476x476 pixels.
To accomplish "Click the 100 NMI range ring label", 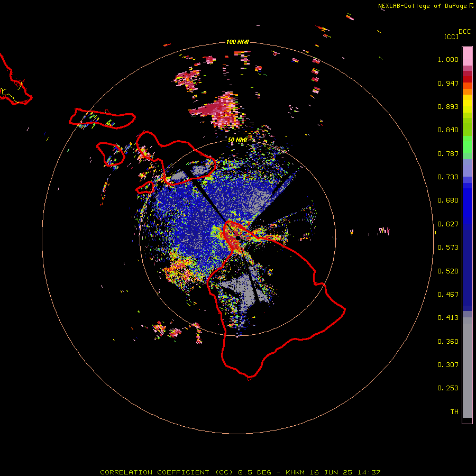I will click(237, 42).
